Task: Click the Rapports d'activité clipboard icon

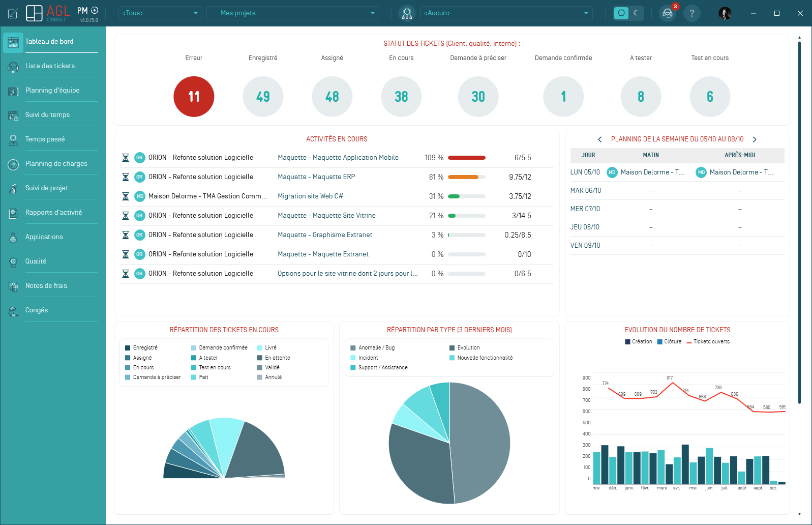Action: point(13,213)
